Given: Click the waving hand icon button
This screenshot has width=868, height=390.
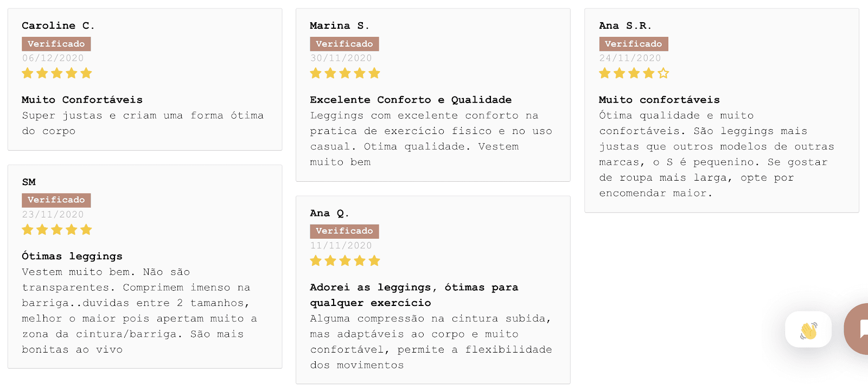Looking at the screenshot, I should tap(808, 330).
